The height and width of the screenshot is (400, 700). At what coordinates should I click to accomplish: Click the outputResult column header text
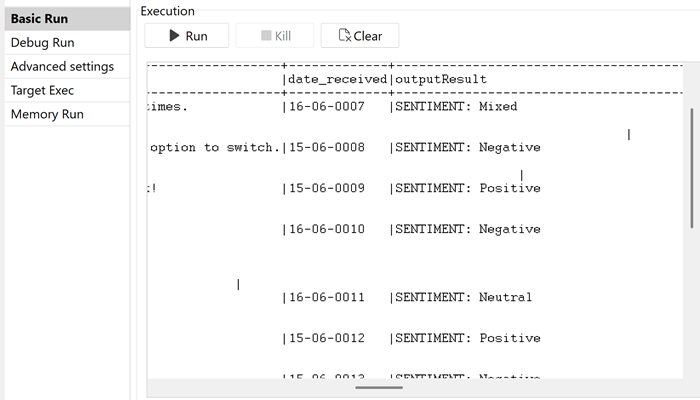(x=440, y=79)
